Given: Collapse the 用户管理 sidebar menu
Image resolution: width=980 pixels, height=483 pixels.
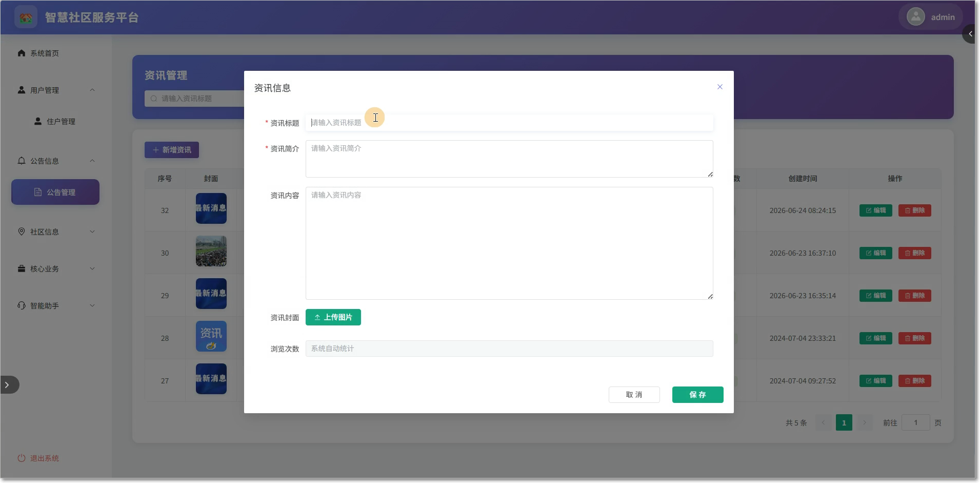Looking at the screenshot, I should 55,90.
